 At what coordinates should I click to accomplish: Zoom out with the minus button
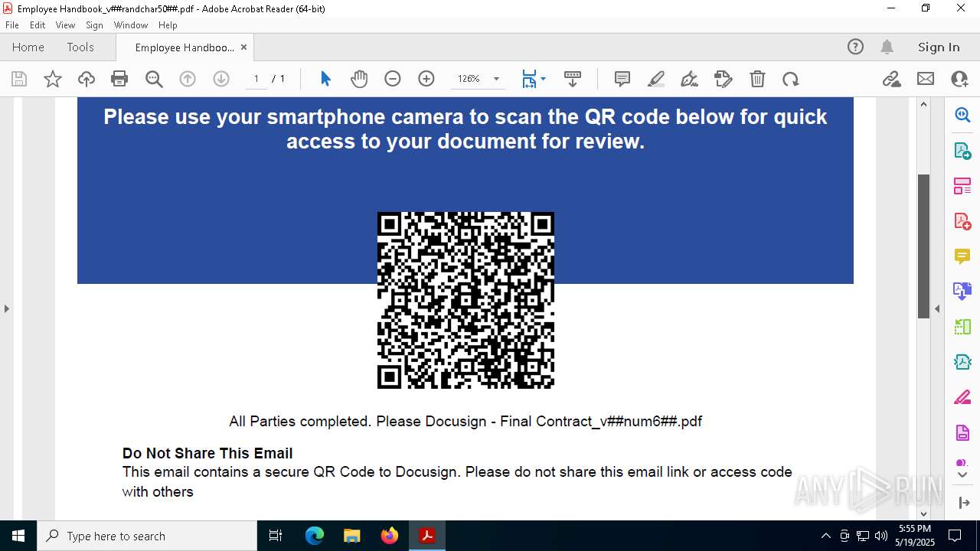tap(393, 79)
